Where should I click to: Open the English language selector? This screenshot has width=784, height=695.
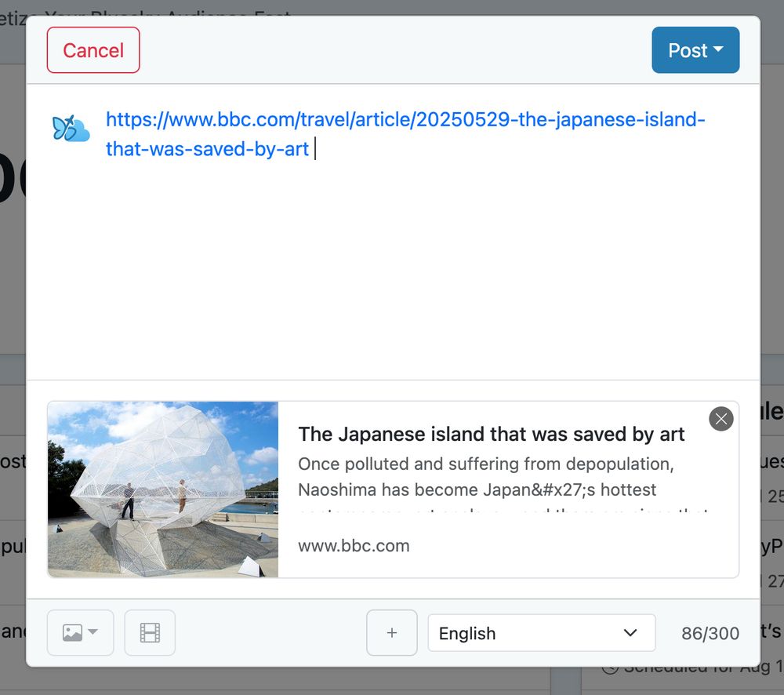(542, 633)
